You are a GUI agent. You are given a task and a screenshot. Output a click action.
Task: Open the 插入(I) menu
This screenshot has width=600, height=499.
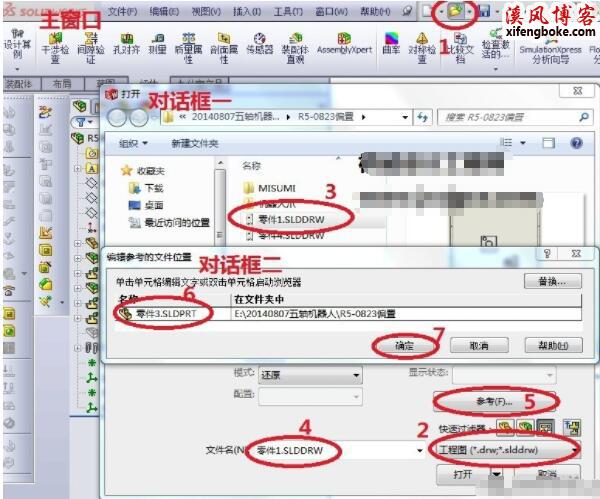[247, 11]
